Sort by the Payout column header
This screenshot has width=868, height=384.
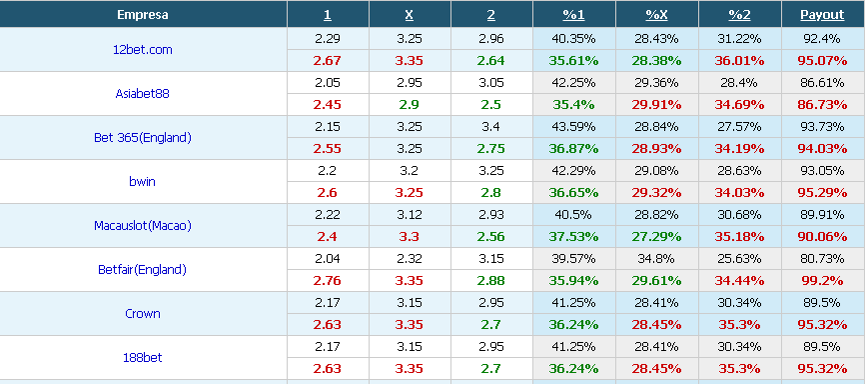(822, 15)
